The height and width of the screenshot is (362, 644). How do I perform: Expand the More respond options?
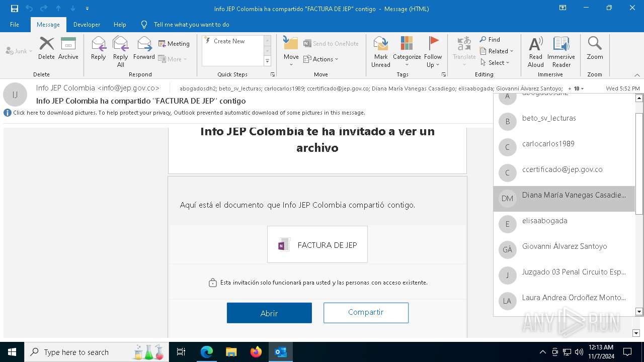(x=173, y=59)
